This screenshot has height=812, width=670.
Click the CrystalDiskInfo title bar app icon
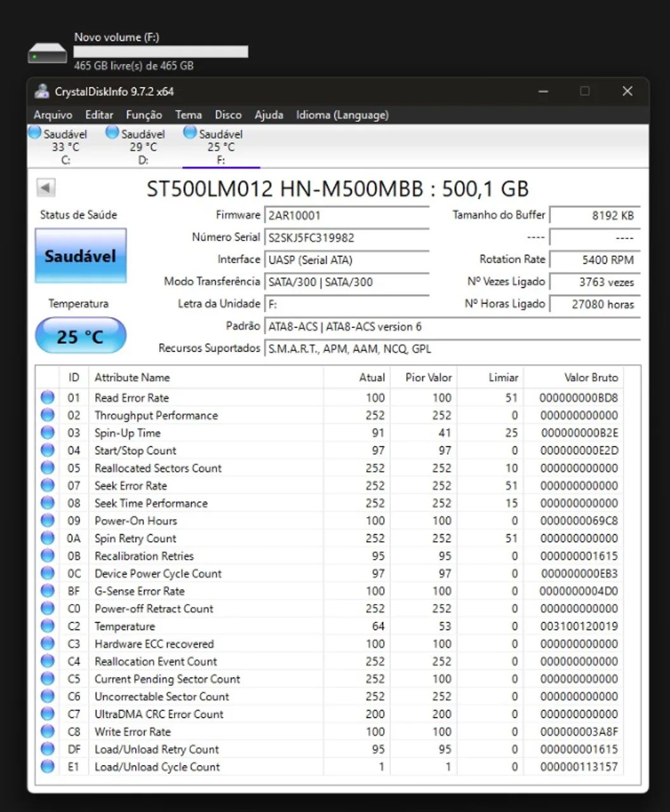tap(42, 91)
